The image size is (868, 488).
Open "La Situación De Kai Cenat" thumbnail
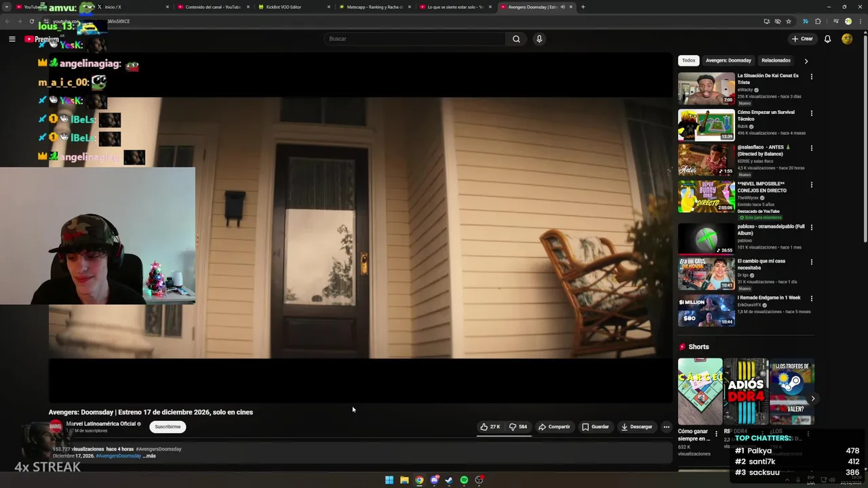point(706,88)
